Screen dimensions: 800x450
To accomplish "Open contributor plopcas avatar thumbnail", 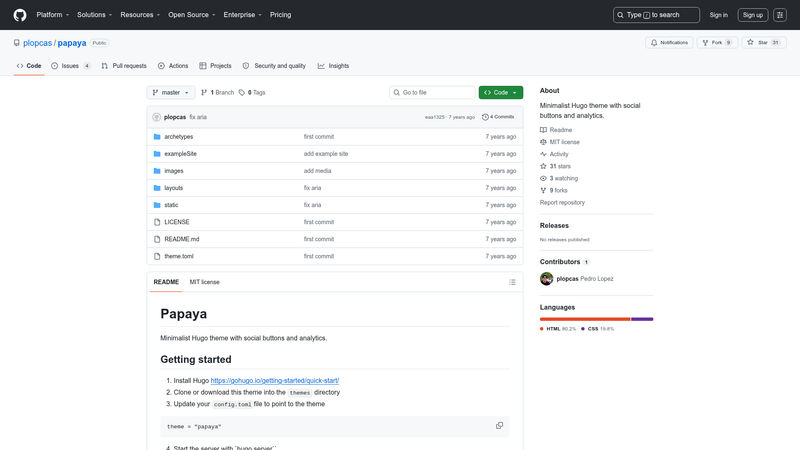I will click(546, 279).
